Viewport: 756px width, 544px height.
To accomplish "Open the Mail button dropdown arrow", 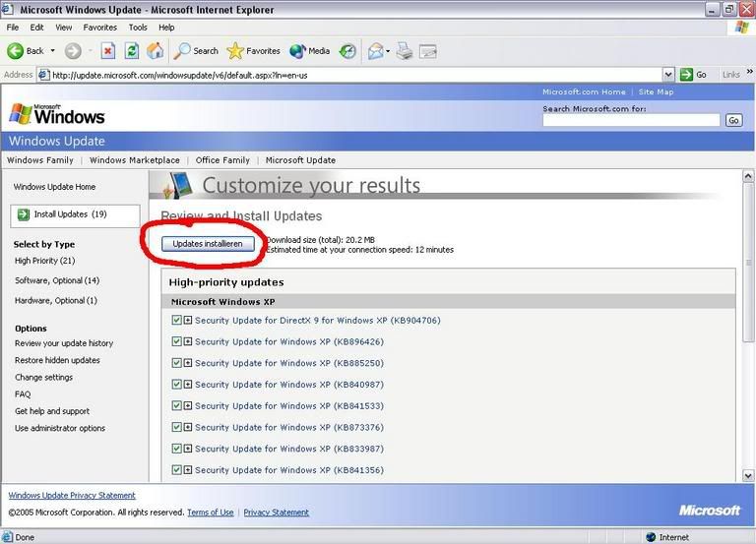I will coord(388,51).
